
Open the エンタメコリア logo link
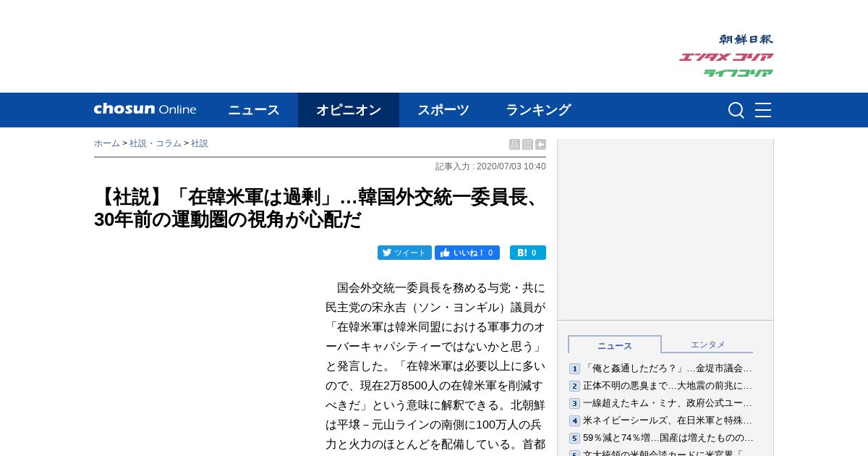726,57
